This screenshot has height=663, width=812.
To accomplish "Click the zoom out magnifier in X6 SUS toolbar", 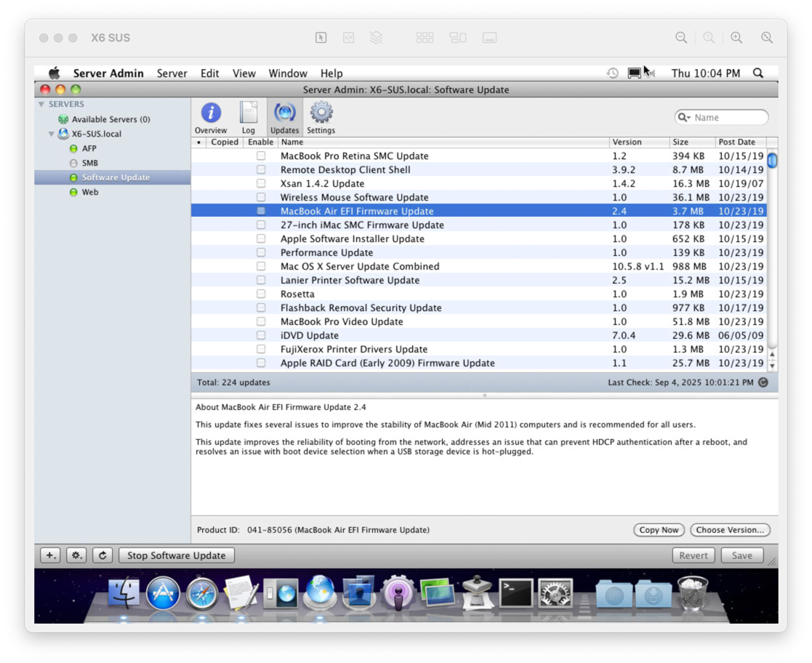I will (x=681, y=38).
